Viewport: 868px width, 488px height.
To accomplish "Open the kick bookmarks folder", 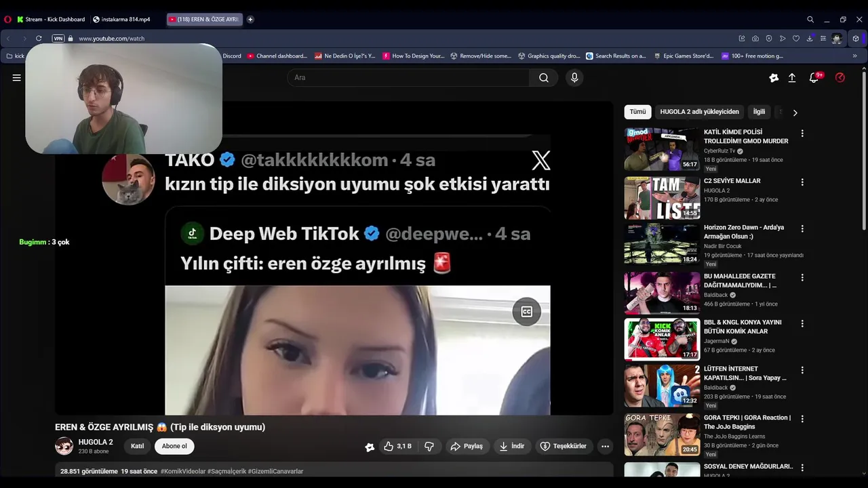I will click(15, 56).
